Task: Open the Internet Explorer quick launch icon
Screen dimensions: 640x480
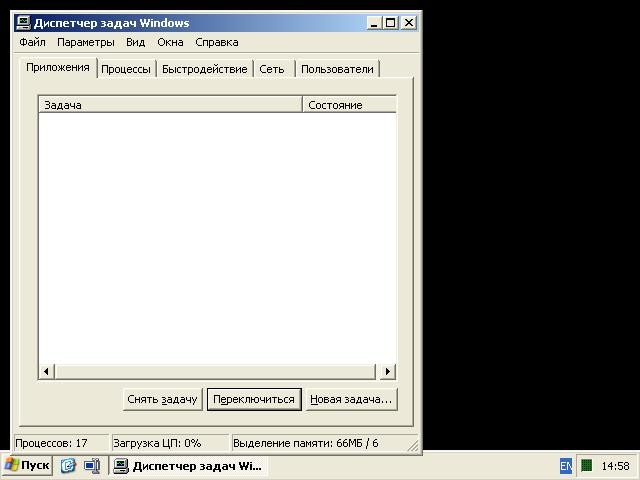Action: pyautogui.click(x=68, y=465)
